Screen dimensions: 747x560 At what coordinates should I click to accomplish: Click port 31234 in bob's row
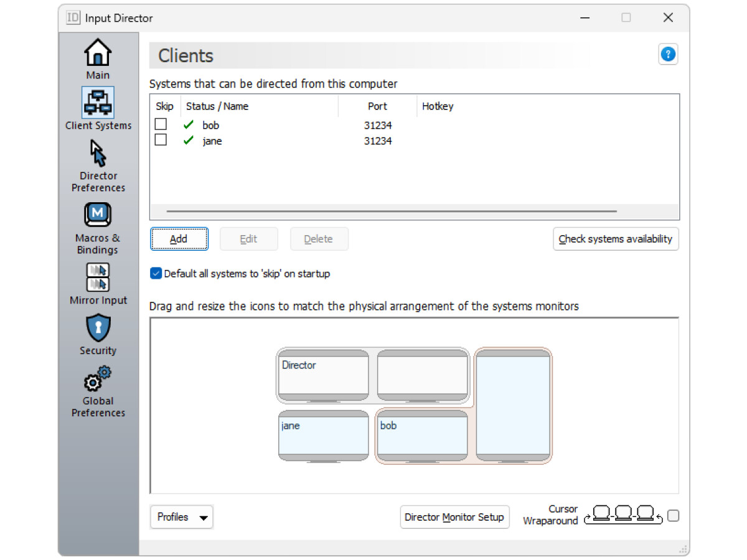(378, 125)
